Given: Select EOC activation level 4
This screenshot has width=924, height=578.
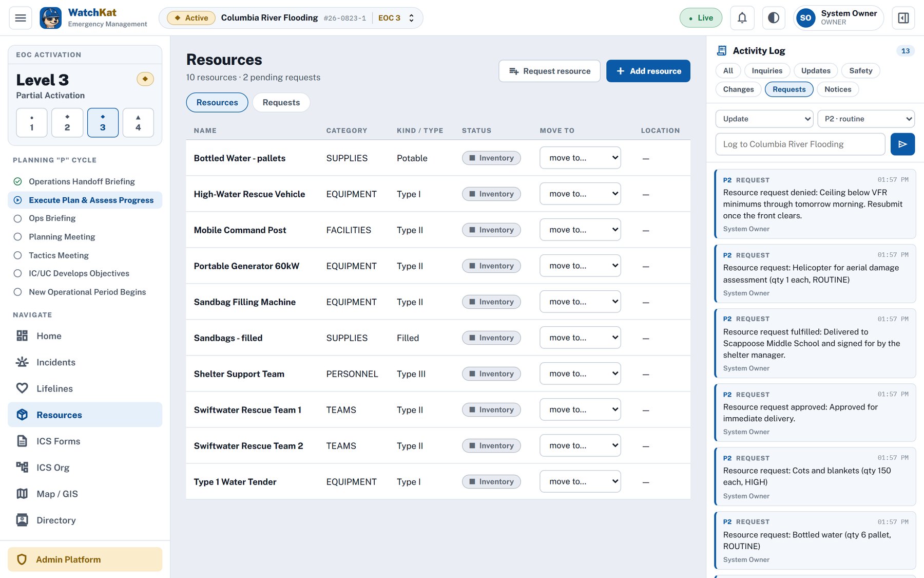Looking at the screenshot, I should [x=138, y=123].
